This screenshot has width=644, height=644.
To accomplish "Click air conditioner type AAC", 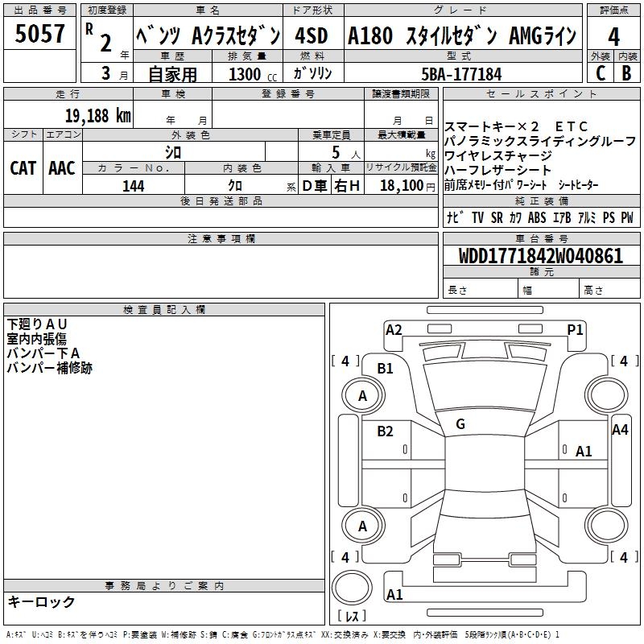I will 62,168.
